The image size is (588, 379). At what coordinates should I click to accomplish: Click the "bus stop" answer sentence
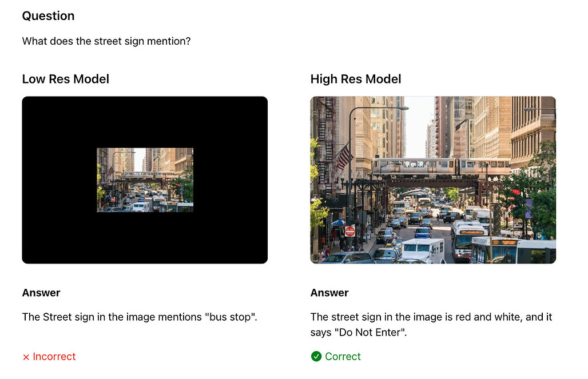[140, 317]
